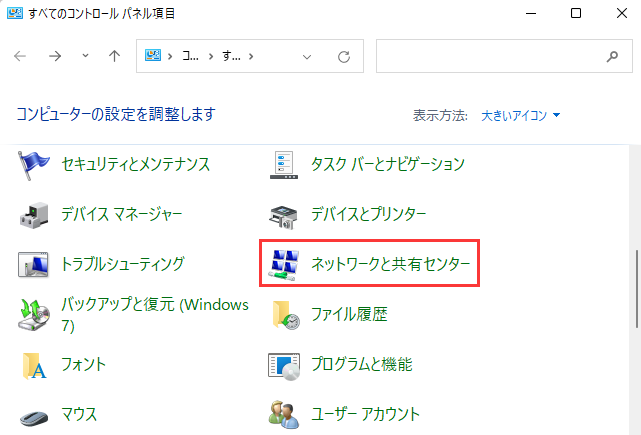
Task: Open バックアップと復元 (Windows 7) icon
Action: [34, 314]
